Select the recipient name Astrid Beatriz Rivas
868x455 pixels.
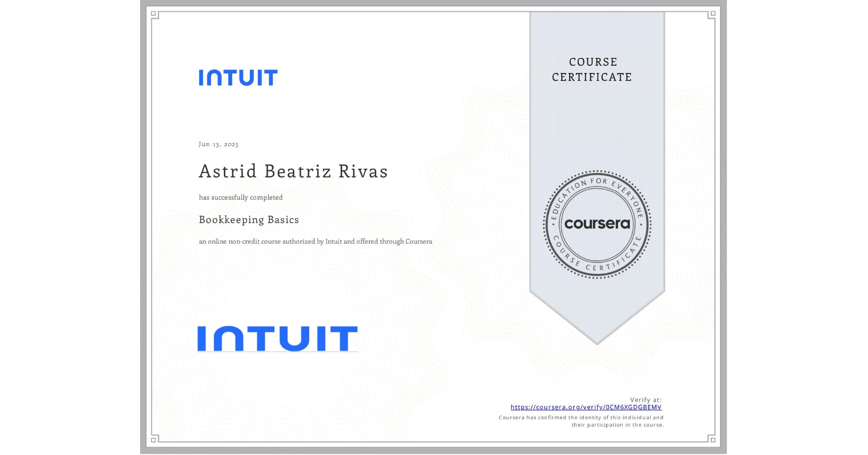(293, 172)
